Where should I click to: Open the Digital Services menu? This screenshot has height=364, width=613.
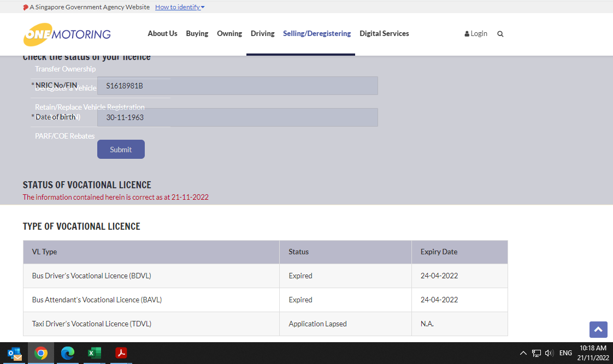point(384,34)
